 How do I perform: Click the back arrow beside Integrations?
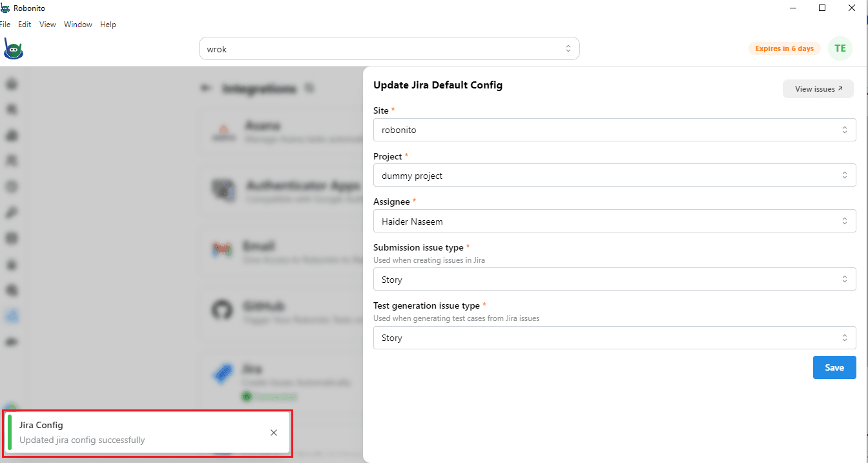(206, 88)
